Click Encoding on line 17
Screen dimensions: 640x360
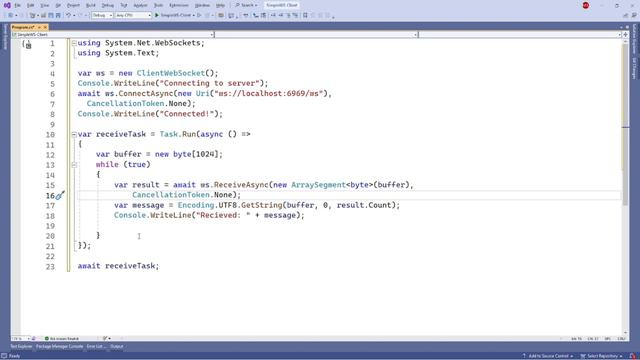point(196,205)
